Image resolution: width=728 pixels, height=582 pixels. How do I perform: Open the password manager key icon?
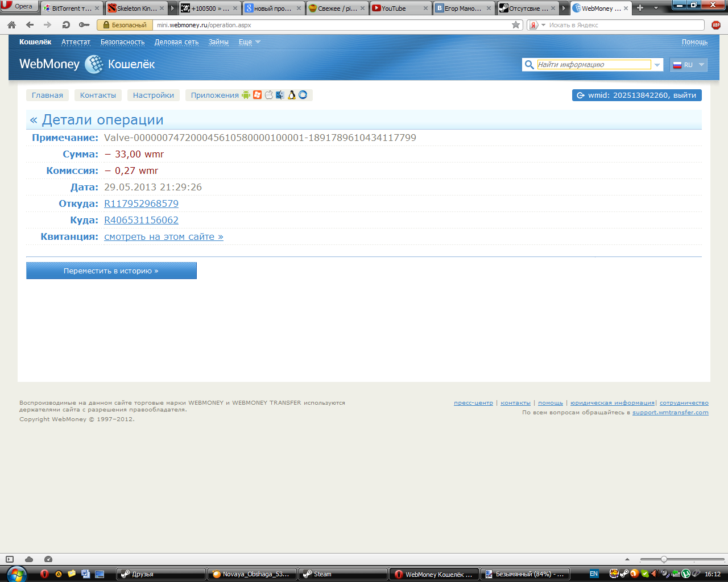(x=84, y=25)
